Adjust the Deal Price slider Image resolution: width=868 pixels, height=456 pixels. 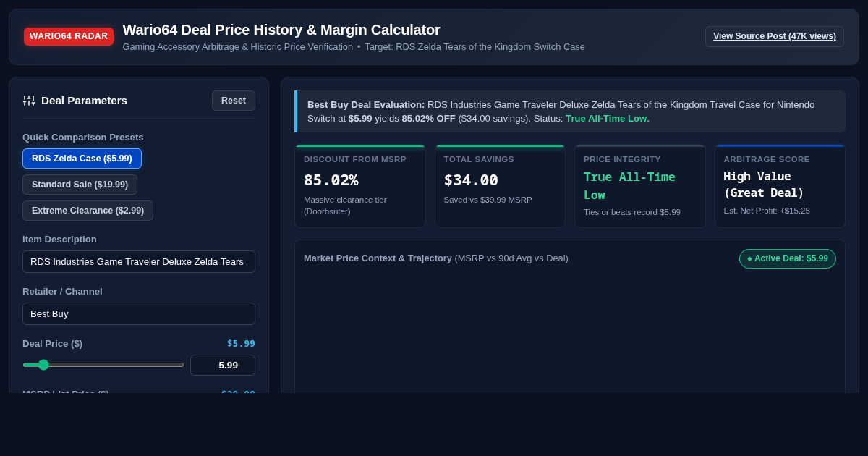tap(103, 365)
